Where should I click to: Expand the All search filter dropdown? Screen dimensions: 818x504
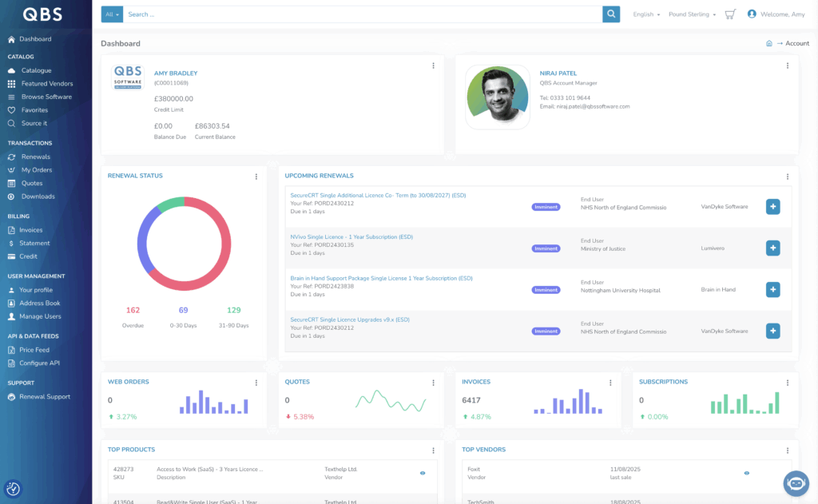pyautogui.click(x=112, y=14)
